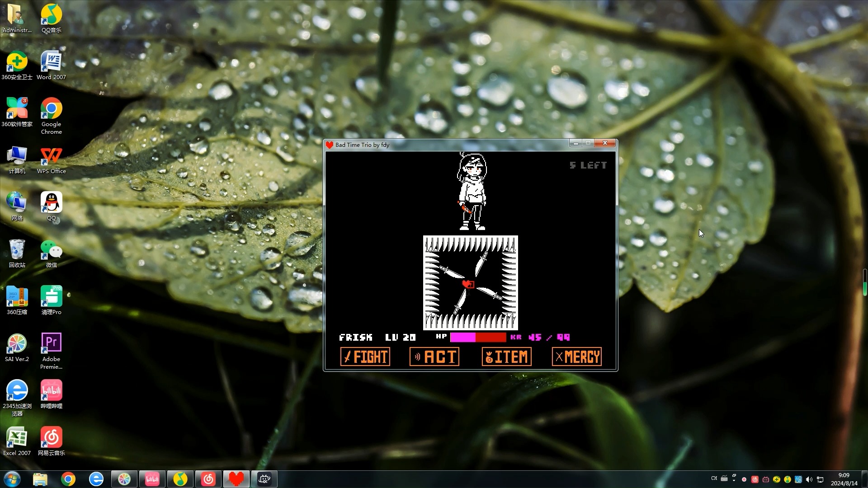Viewport: 868px width, 488px height.
Task: Open QQ音乐 tray icon
Action: [x=788, y=479]
